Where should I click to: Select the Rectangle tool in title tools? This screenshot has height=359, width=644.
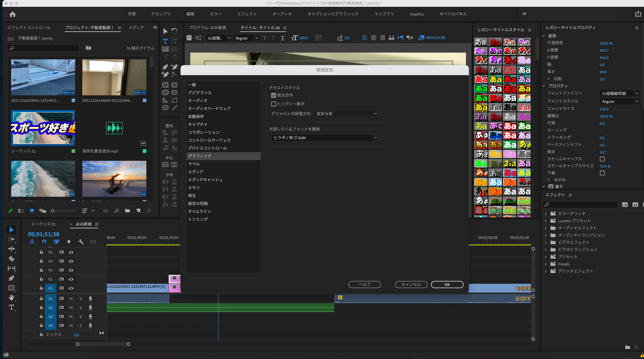(x=165, y=85)
